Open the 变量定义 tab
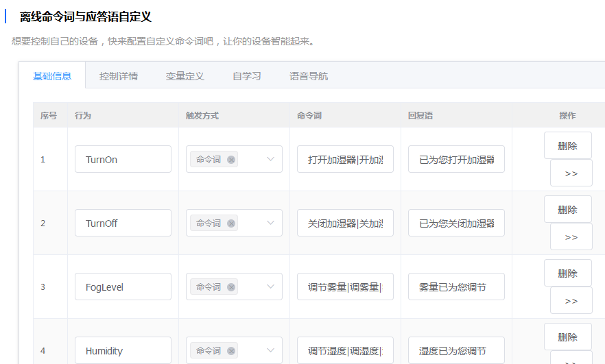The width and height of the screenshot is (605, 364). click(x=185, y=76)
